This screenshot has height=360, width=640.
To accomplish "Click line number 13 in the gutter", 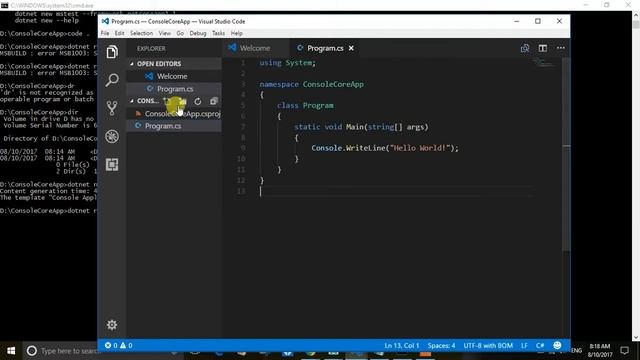I will (x=241, y=191).
